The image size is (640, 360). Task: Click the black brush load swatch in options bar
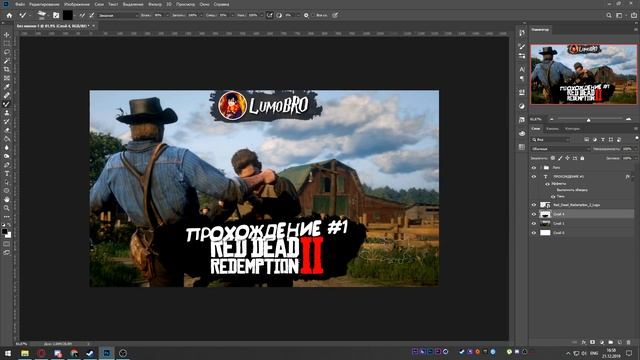[x=67, y=15]
